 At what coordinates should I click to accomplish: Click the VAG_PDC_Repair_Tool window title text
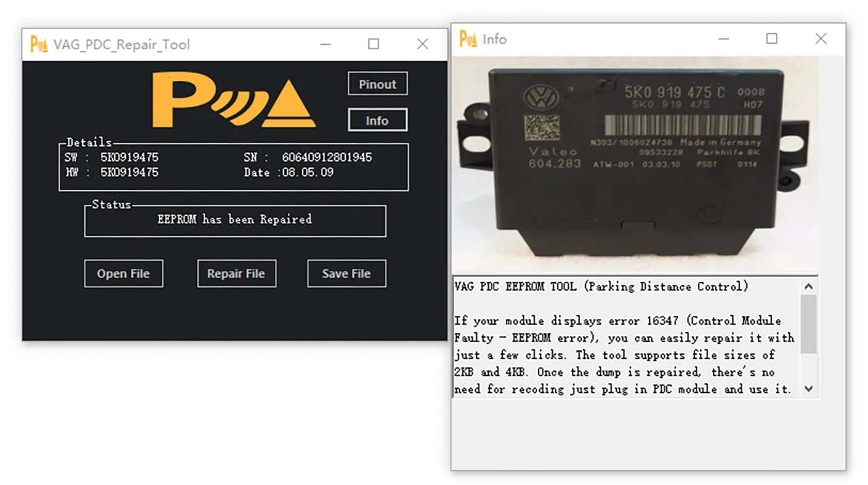[x=122, y=44]
